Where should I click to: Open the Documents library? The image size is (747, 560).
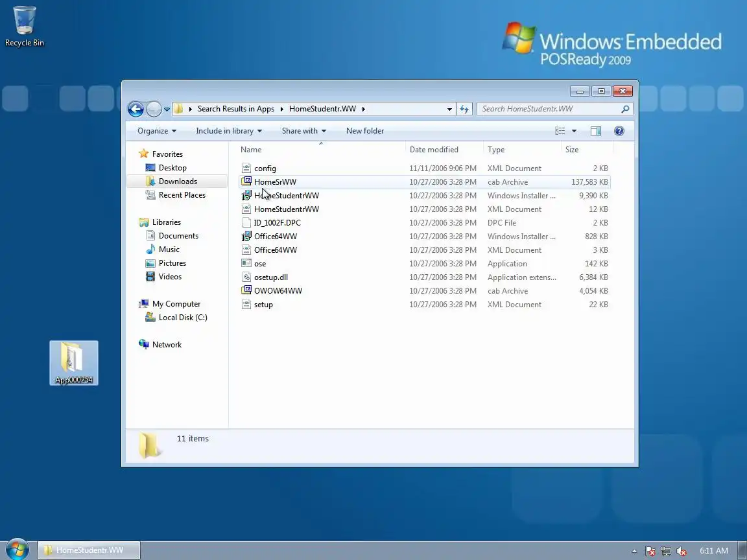point(178,236)
